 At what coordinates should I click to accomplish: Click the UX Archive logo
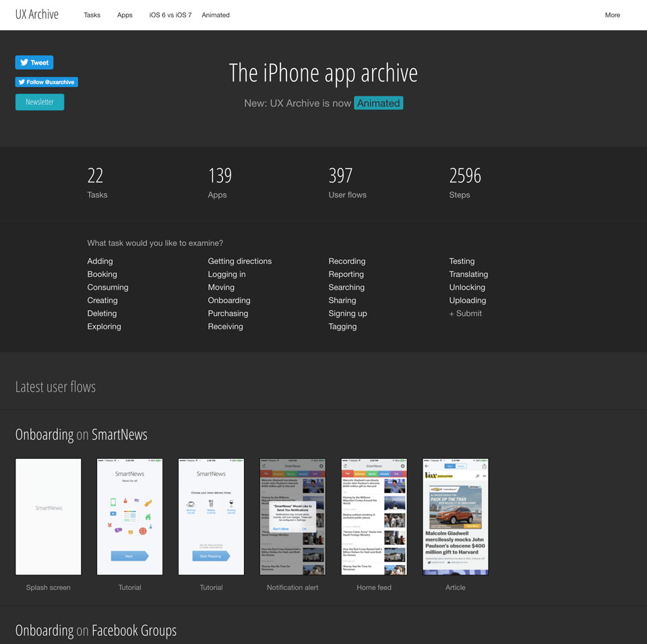coord(36,14)
